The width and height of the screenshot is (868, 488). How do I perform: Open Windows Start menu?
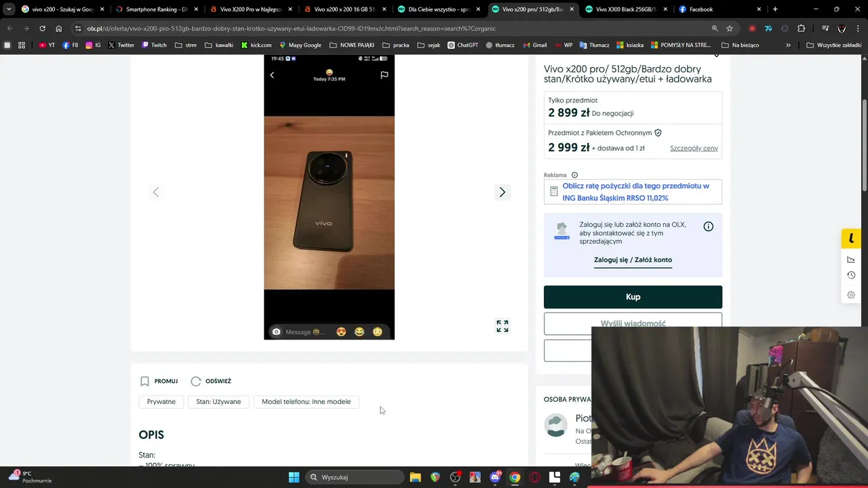pos(294,477)
